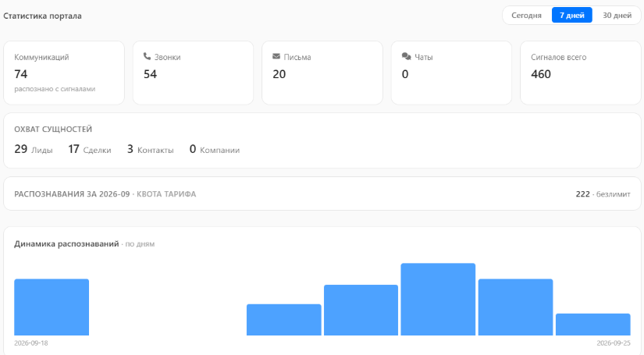Viewport: 644px width, 355px height.
Task: Click the по дням chart subtitle
Action: coord(140,243)
